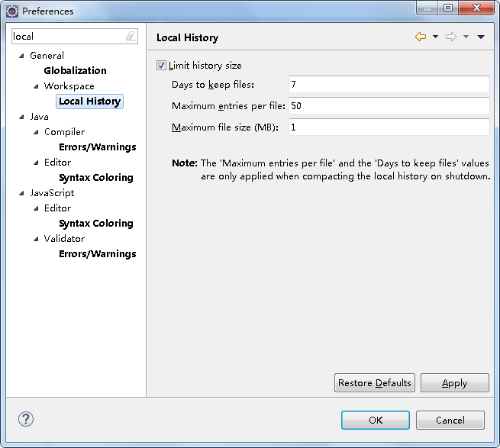Open the help question mark icon
This screenshot has height=448, width=500.
[x=26, y=419]
